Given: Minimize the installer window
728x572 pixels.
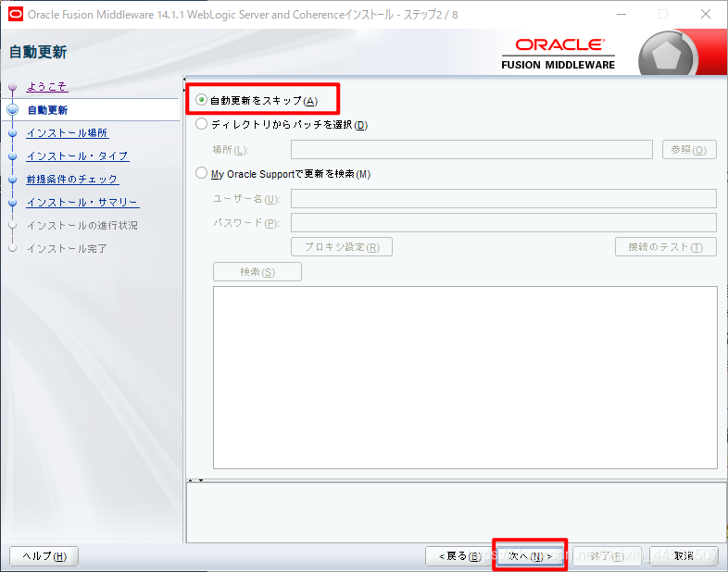Looking at the screenshot, I should 621,15.
